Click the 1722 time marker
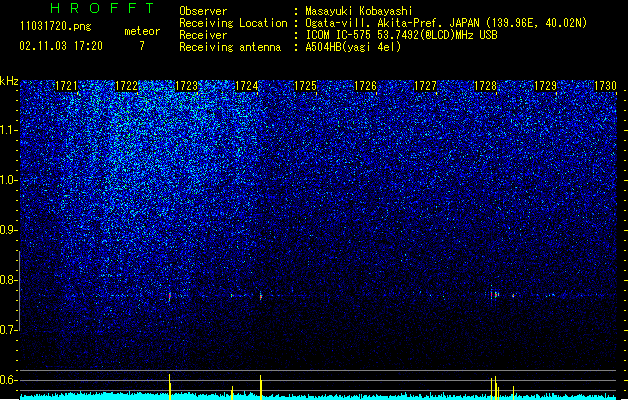 (126, 86)
